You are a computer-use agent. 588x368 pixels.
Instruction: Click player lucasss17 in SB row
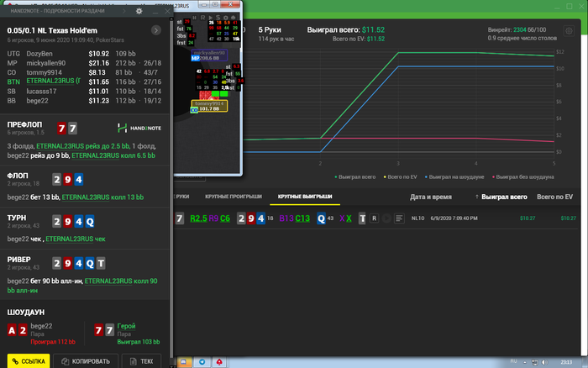coord(41,91)
